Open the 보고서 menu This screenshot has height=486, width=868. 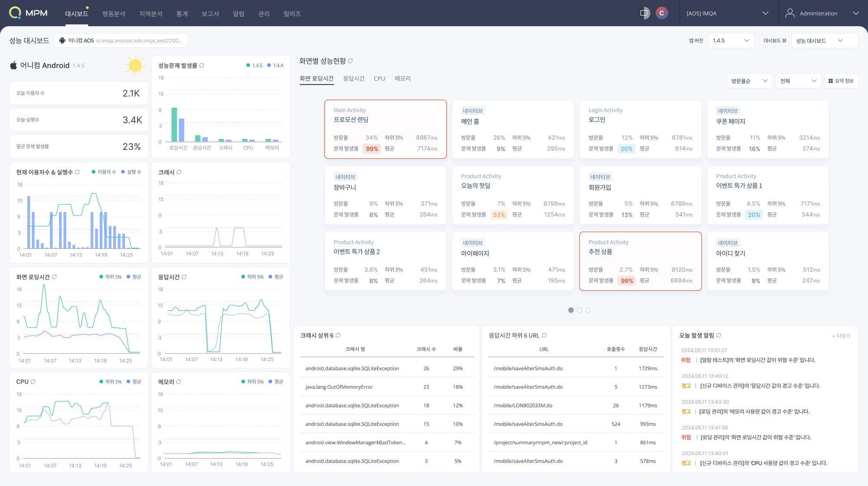(210, 14)
